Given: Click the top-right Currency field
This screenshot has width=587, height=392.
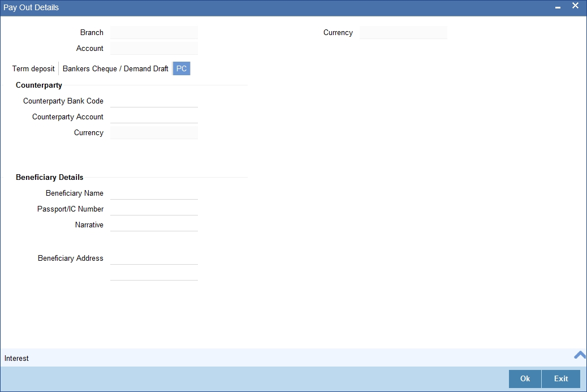Looking at the screenshot, I should click(x=403, y=33).
